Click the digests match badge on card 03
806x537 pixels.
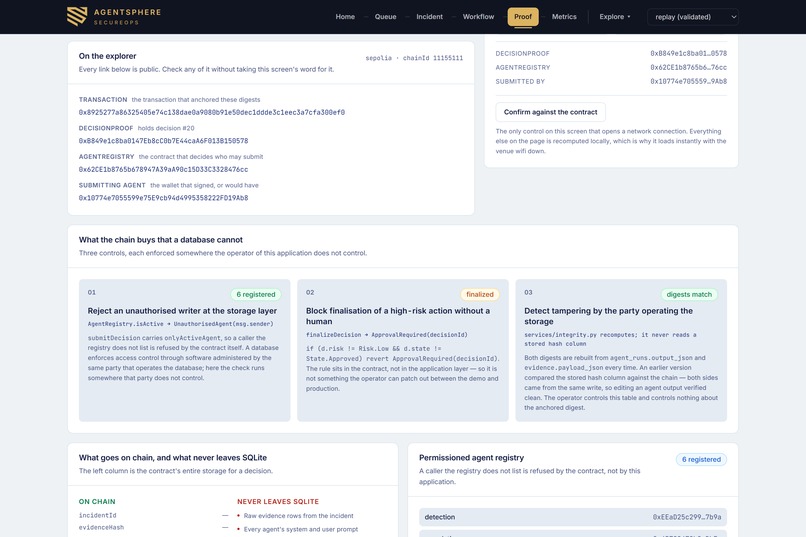pos(689,294)
